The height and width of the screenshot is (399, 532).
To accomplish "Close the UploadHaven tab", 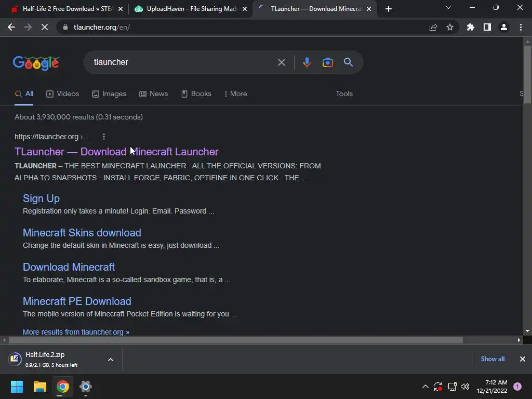I will (245, 9).
